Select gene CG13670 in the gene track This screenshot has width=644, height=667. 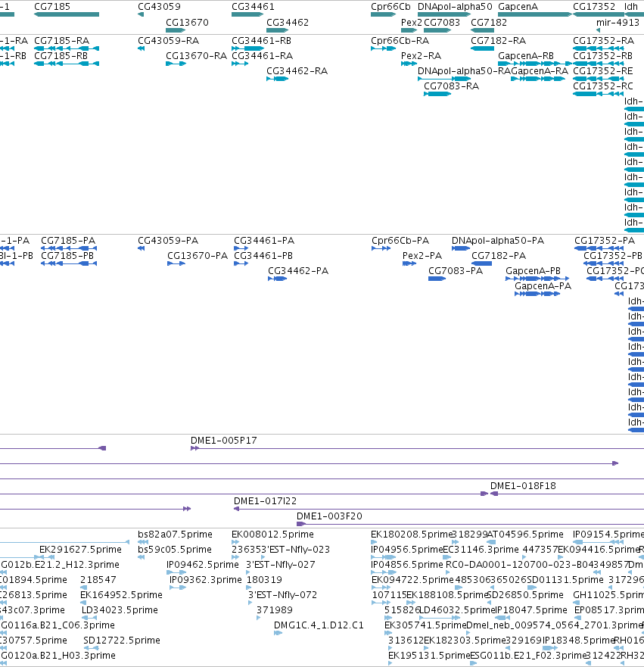coord(187,23)
